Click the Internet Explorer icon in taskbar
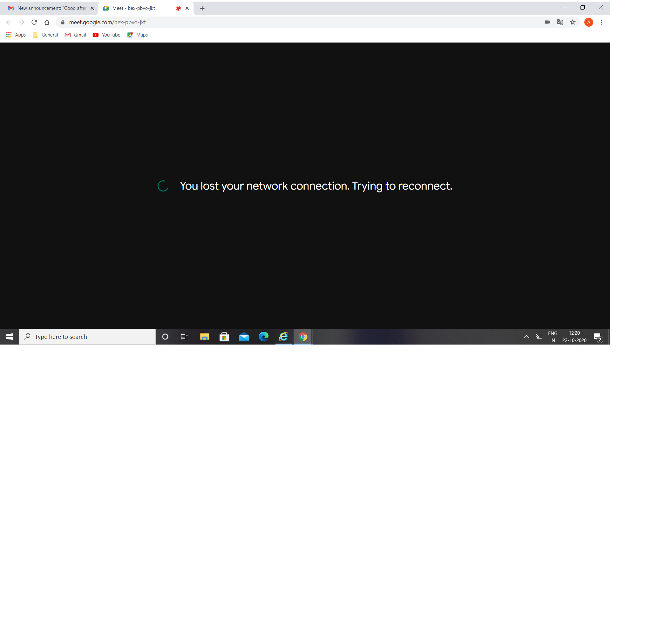This screenshot has height=644, width=652. click(283, 337)
